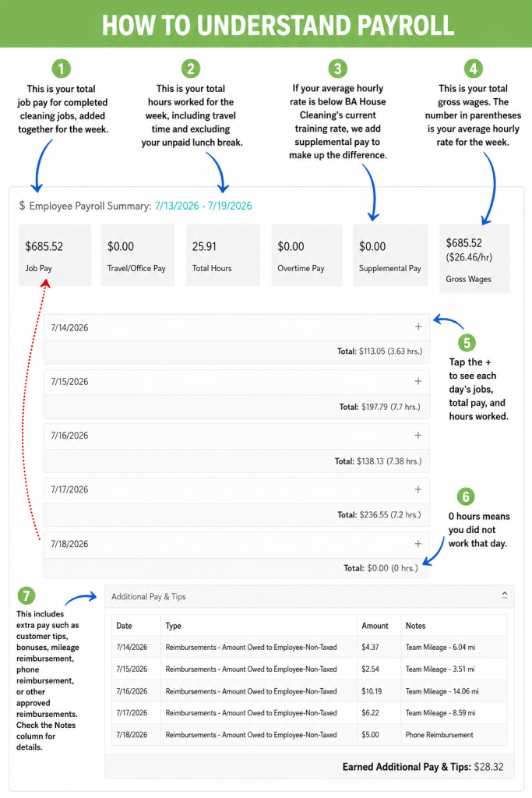Select the Gross Wages card
Image resolution: width=532 pixels, height=798 pixels.
474,259
